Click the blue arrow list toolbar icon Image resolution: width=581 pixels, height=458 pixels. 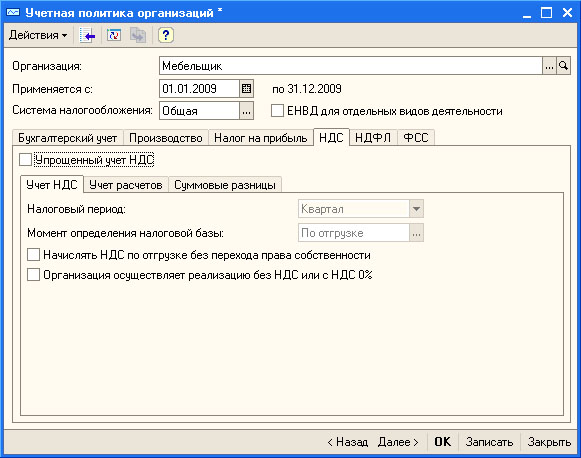pyautogui.click(x=87, y=35)
